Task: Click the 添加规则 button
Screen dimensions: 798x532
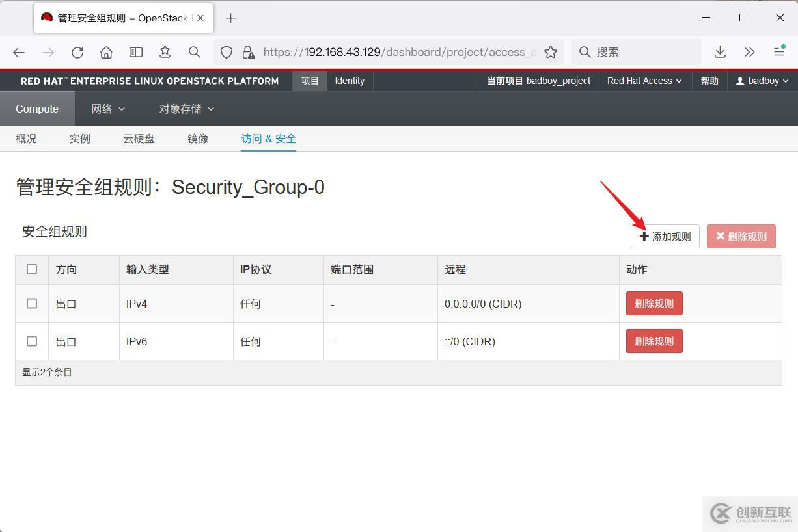Action: (x=665, y=236)
